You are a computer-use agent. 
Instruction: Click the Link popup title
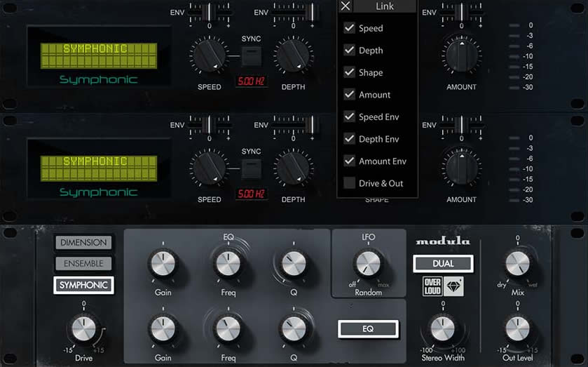click(x=385, y=6)
